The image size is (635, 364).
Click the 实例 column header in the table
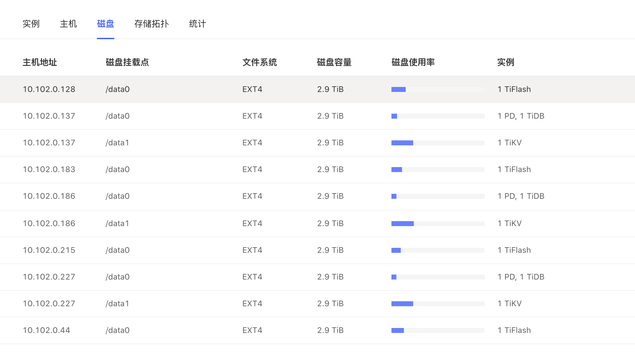point(506,62)
